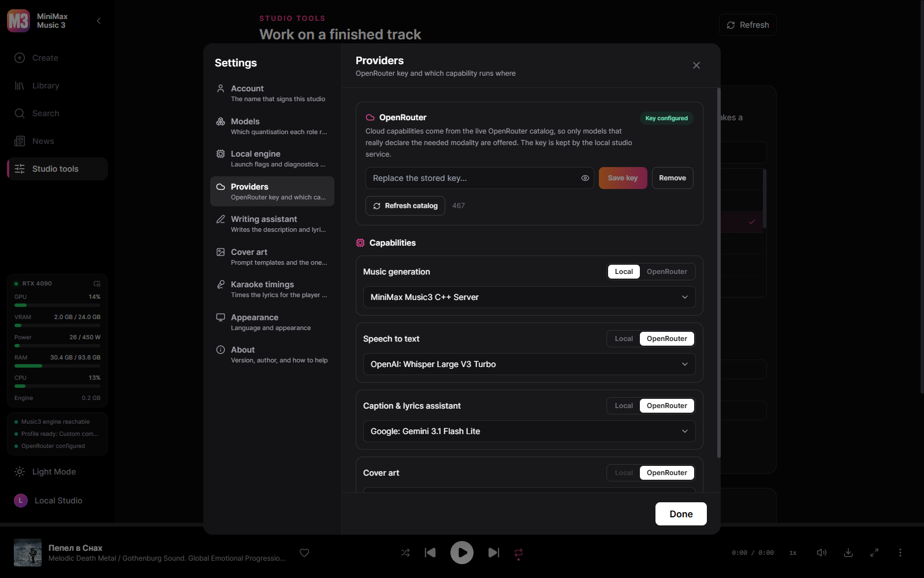Viewport: 924px width, 578px height.
Task: Open Writing assistant settings tab
Action: tap(272, 224)
